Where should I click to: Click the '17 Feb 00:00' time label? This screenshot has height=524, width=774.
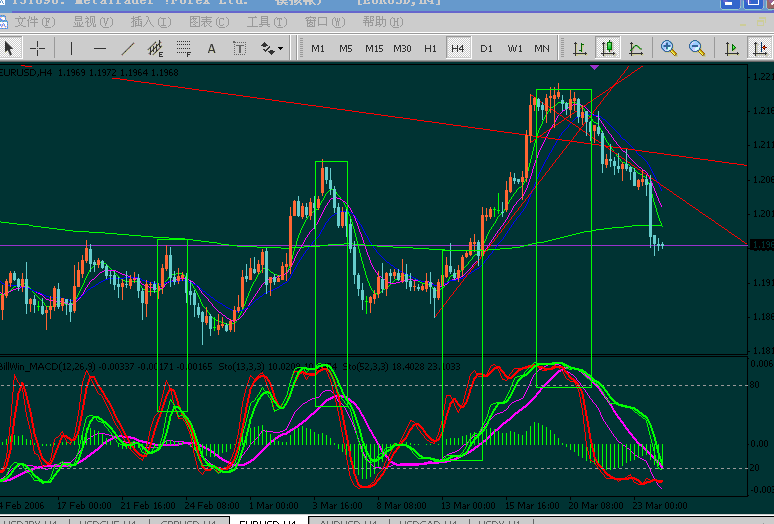click(x=84, y=506)
